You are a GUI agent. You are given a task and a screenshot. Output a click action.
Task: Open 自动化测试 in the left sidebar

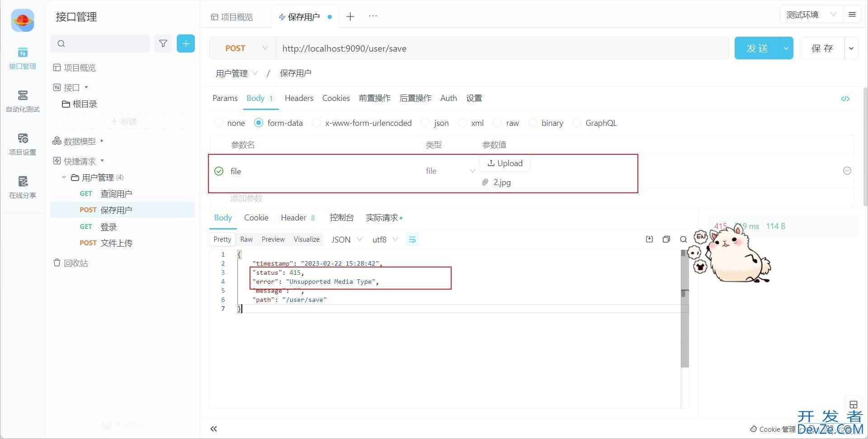(x=23, y=101)
